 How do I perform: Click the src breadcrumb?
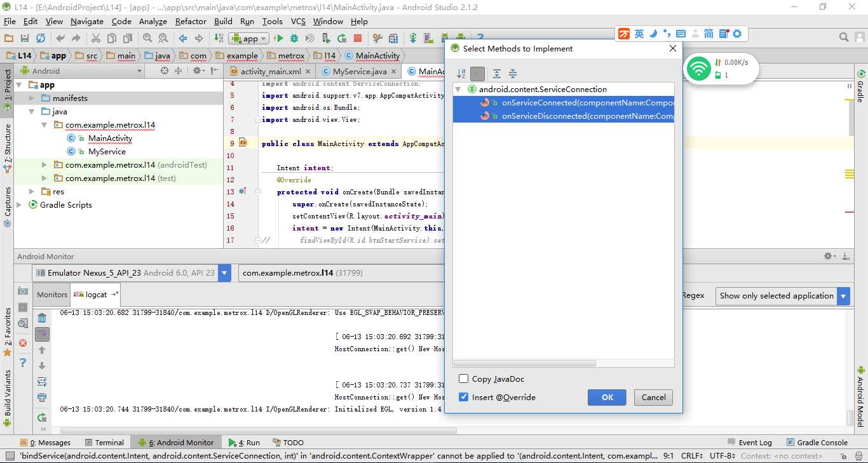point(86,56)
